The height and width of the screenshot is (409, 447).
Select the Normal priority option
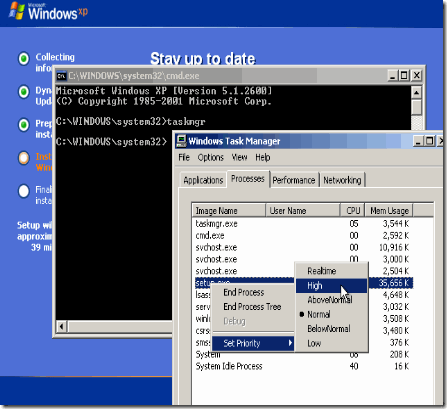pos(332,314)
